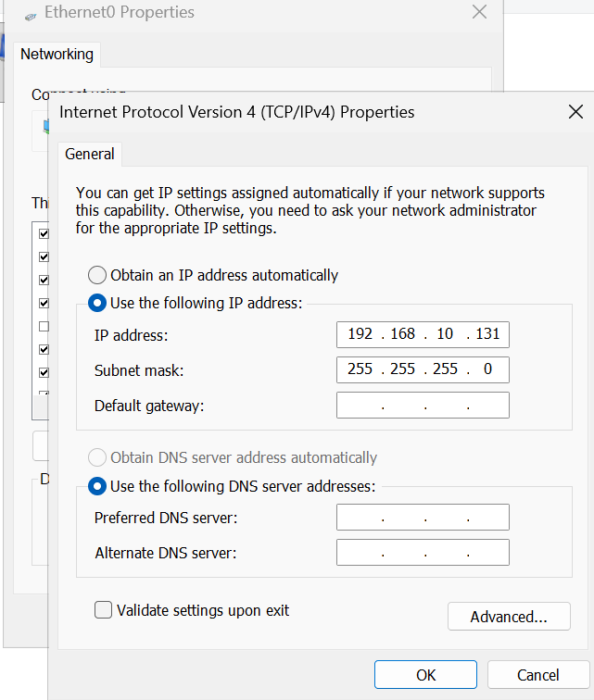Click the Alternate DNS server field
The width and height of the screenshot is (594, 700).
423,553
